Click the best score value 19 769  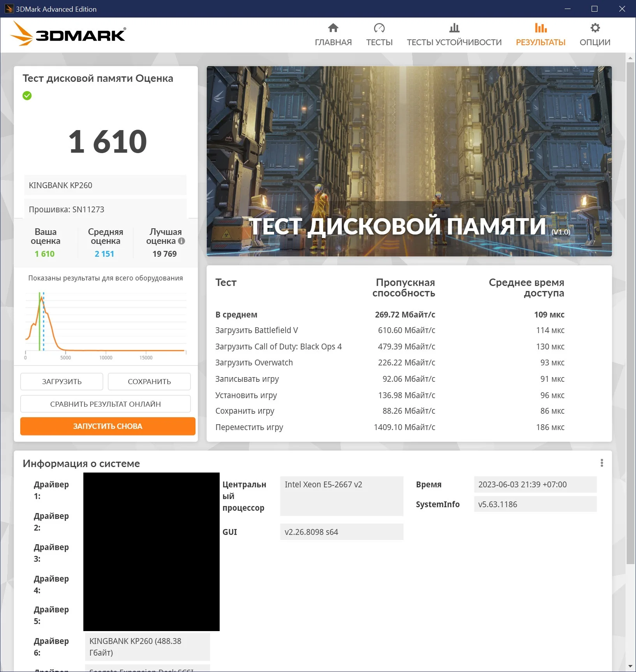point(164,254)
